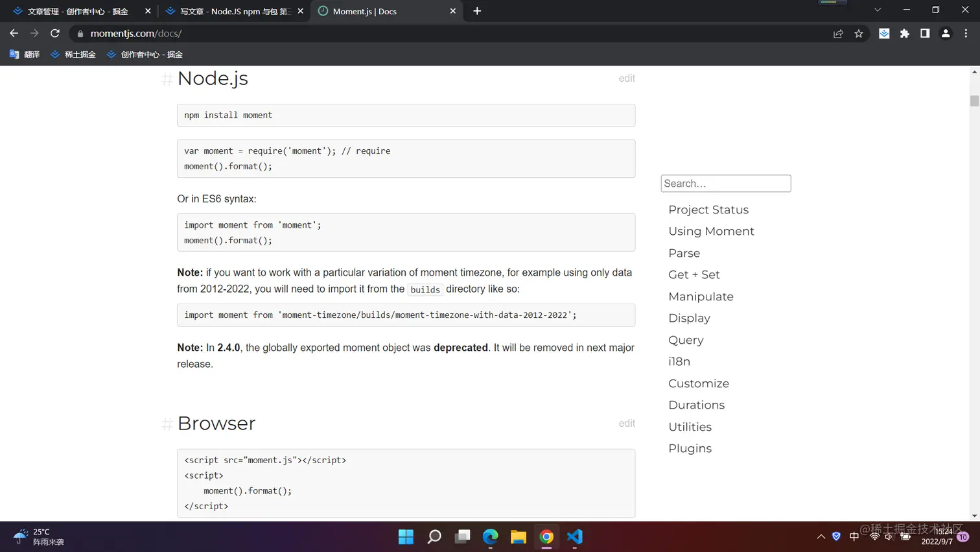
Task: Click the moment-timezone import code line
Action: 380,315
